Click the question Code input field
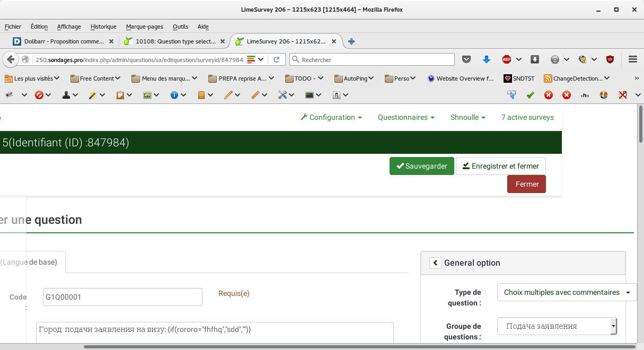The height and width of the screenshot is (350, 644). pyautogui.click(x=122, y=297)
